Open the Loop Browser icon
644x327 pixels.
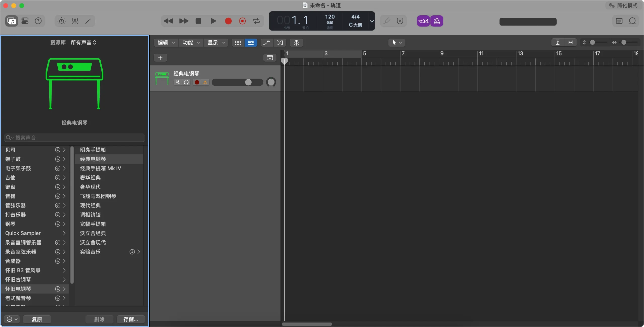tap(632, 21)
